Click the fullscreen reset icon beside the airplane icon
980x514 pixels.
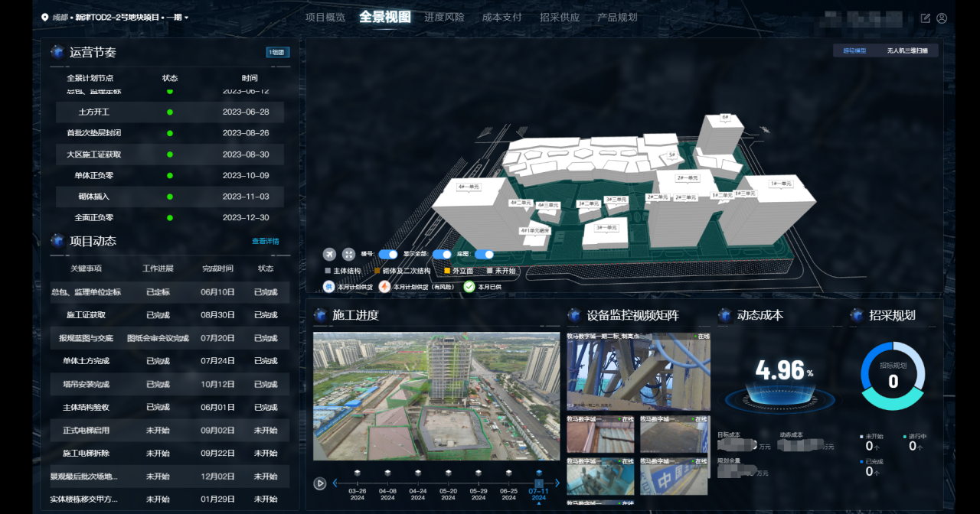[351, 254]
